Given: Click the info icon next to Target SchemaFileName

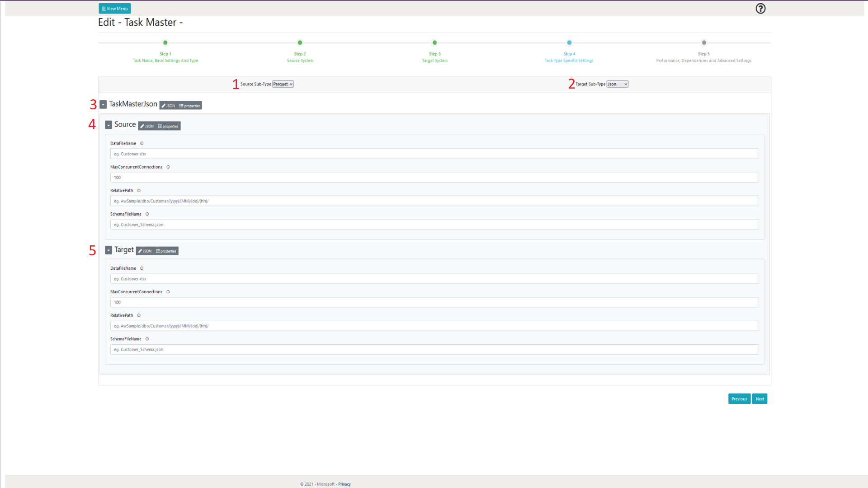Looking at the screenshot, I should [147, 339].
